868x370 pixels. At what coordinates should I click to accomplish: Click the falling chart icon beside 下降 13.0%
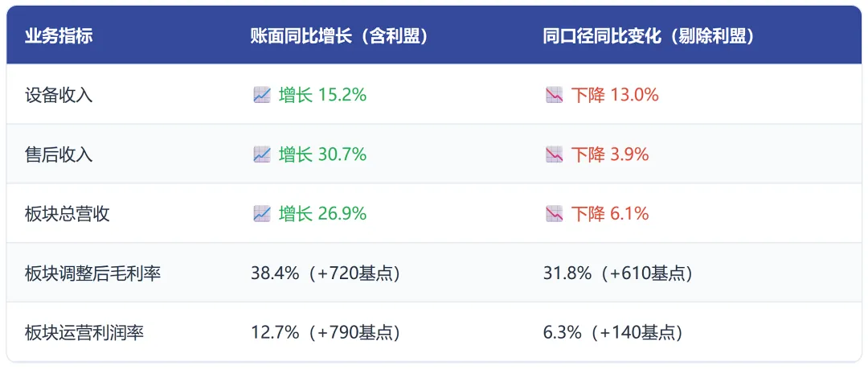(x=554, y=95)
